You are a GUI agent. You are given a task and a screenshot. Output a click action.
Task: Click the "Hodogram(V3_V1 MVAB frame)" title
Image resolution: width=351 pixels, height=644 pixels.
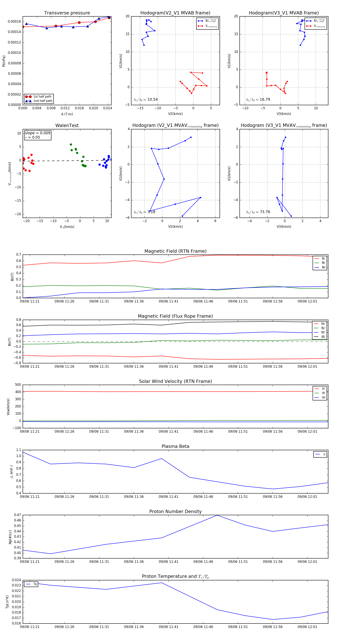click(284, 13)
